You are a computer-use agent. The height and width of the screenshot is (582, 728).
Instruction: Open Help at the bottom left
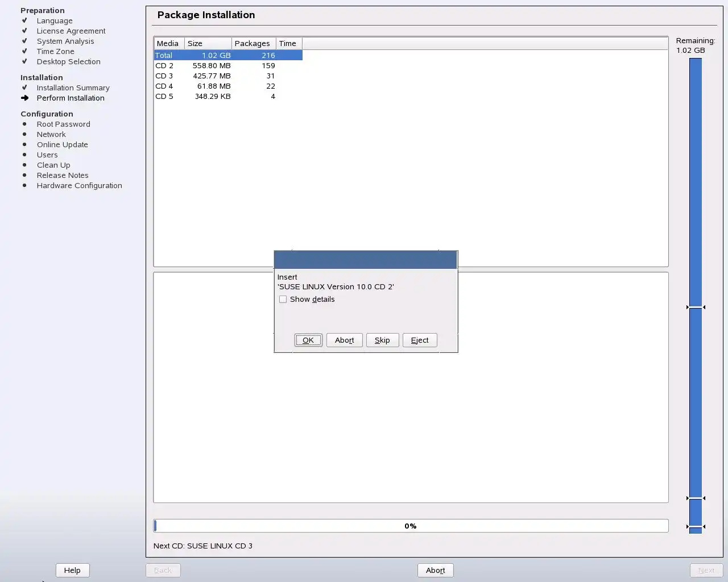coord(72,570)
